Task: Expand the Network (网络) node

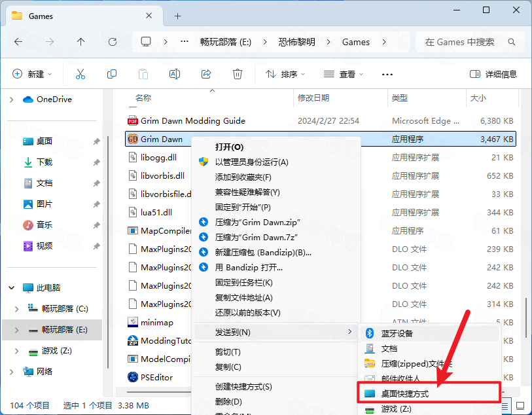Action: (x=12, y=372)
